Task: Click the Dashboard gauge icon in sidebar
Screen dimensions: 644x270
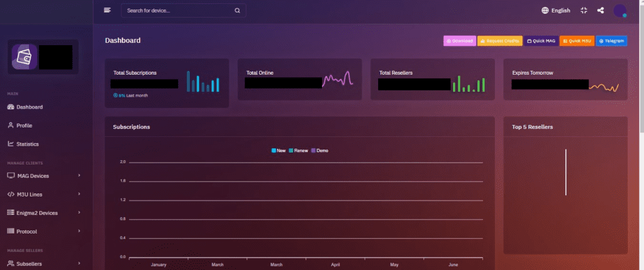Action: (11, 107)
